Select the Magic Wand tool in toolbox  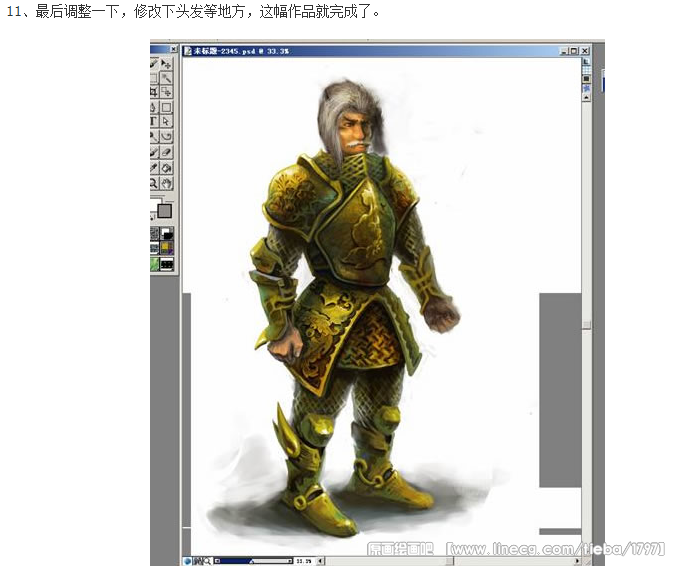166,78
